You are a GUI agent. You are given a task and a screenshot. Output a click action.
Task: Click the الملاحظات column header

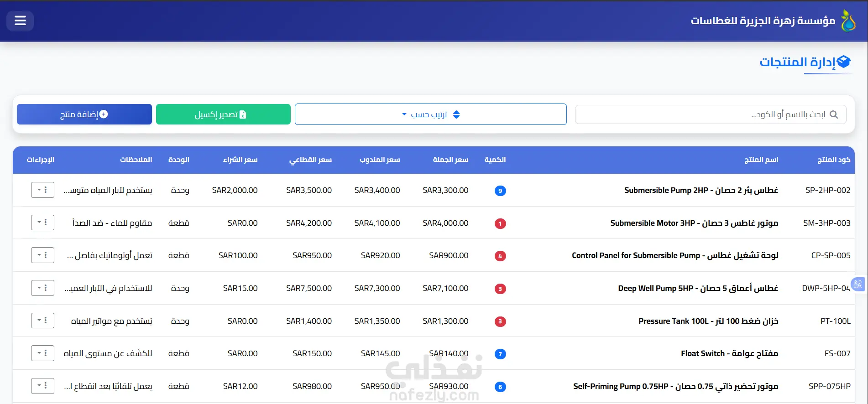pyautogui.click(x=136, y=160)
